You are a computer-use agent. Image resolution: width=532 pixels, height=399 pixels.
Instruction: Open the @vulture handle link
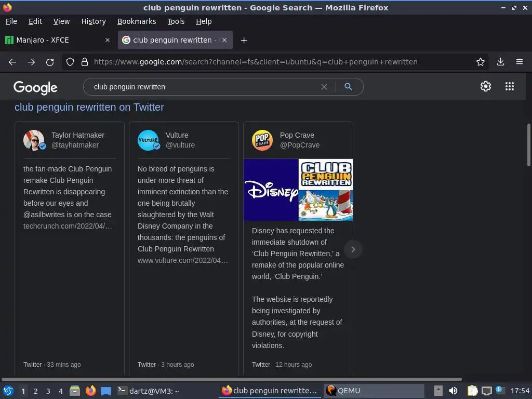pyautogui.click(x=180, y=145)
